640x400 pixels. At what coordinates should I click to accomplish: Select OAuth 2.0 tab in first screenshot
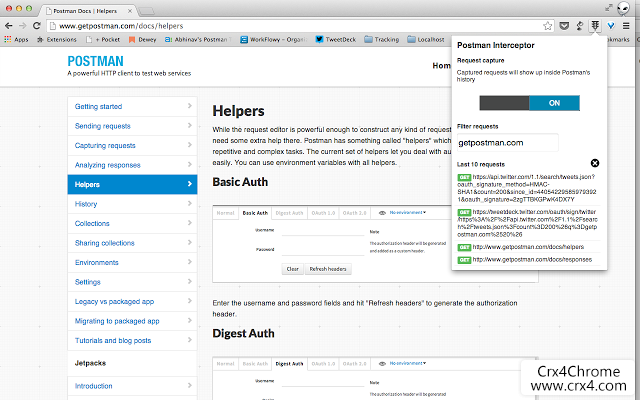pyautogui.click(x=354, y=213)
